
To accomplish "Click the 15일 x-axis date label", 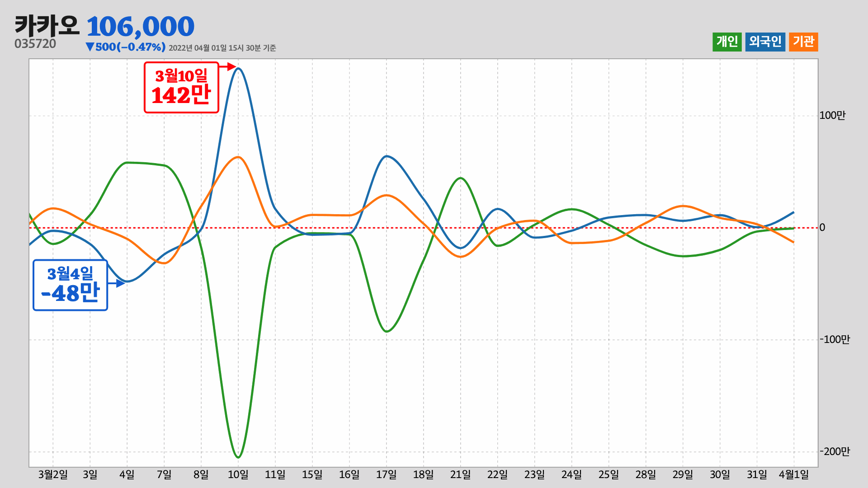I will (312, 474).
